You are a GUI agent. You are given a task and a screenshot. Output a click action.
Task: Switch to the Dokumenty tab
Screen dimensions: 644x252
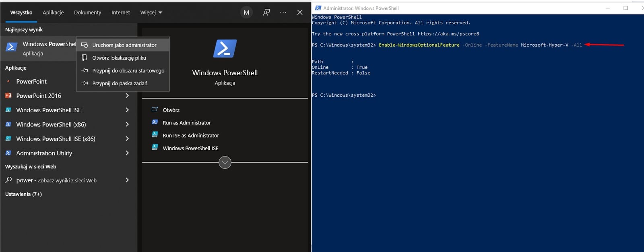coord(87,12)
